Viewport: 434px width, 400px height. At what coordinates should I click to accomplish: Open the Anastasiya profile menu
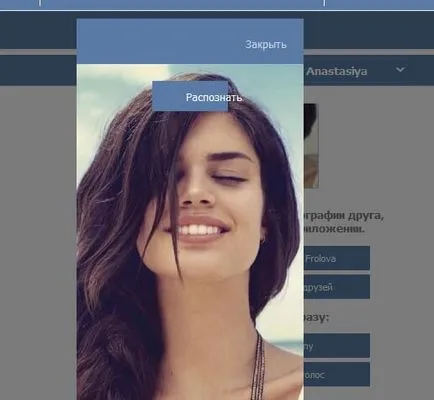pos(337,71)
